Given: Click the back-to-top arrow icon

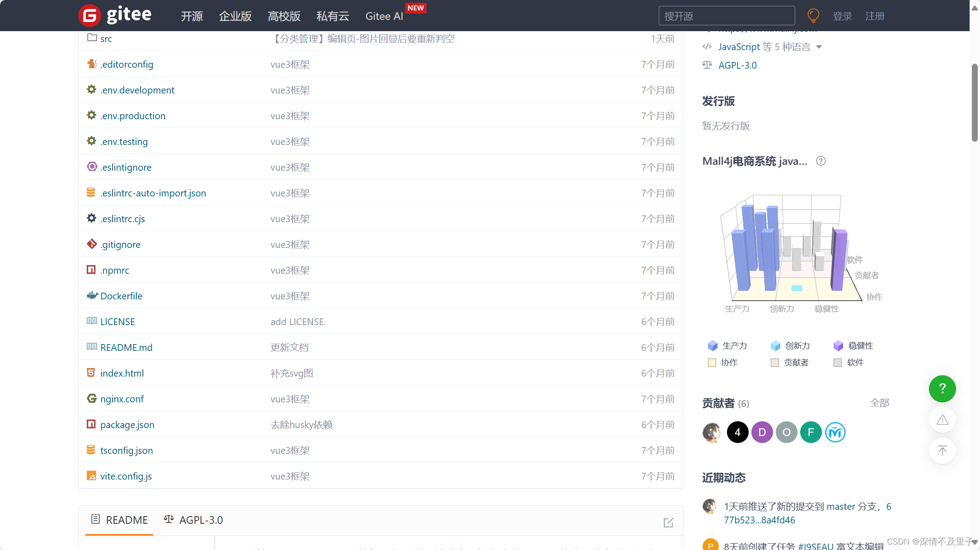Looking at the screenshot, I should [942, 451].
